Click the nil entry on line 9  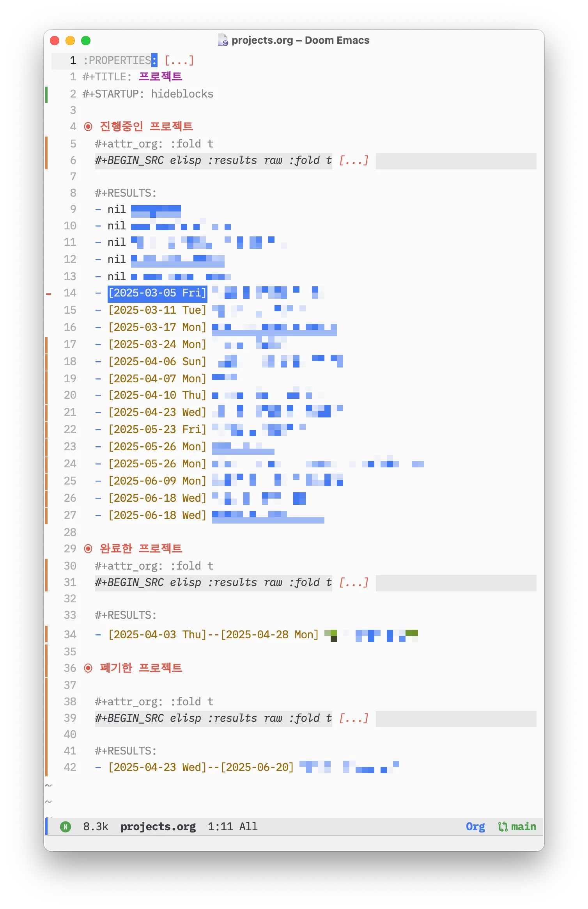tap(117, 209)
